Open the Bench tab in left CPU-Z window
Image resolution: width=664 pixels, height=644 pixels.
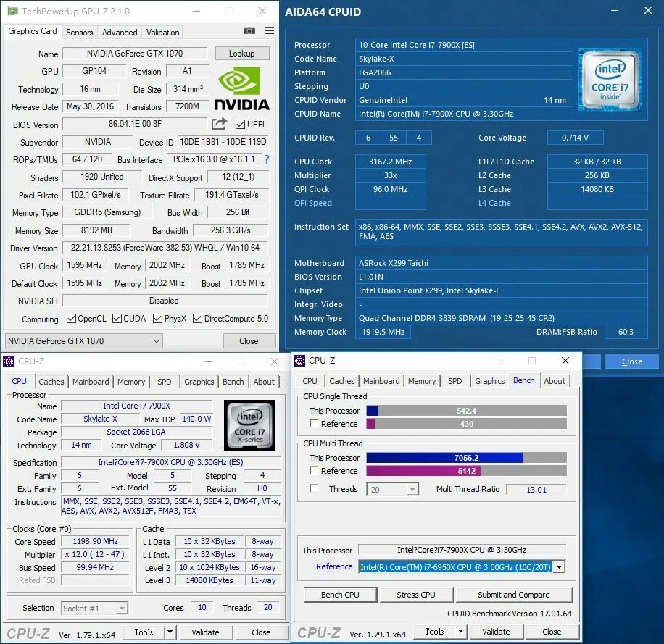[233, 382]
